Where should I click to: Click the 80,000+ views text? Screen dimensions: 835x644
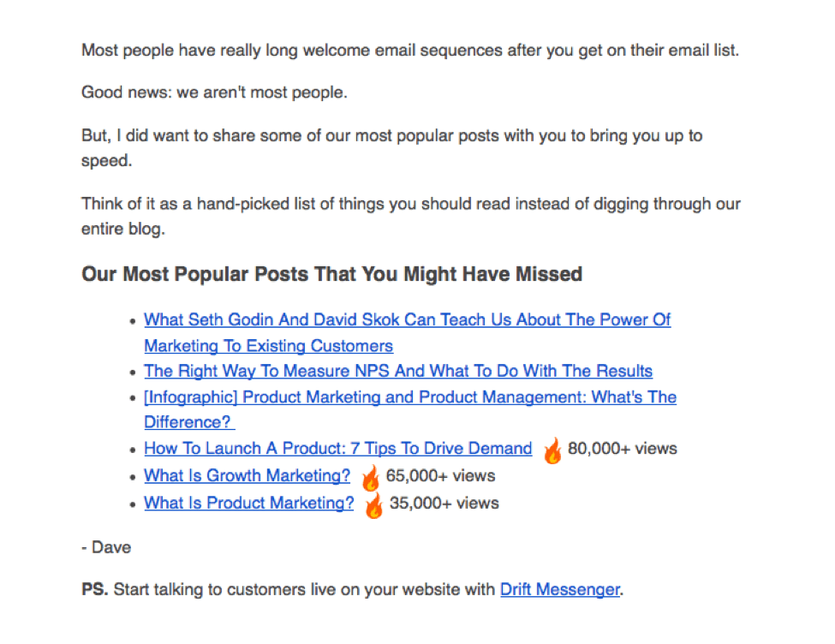(622, 449)
